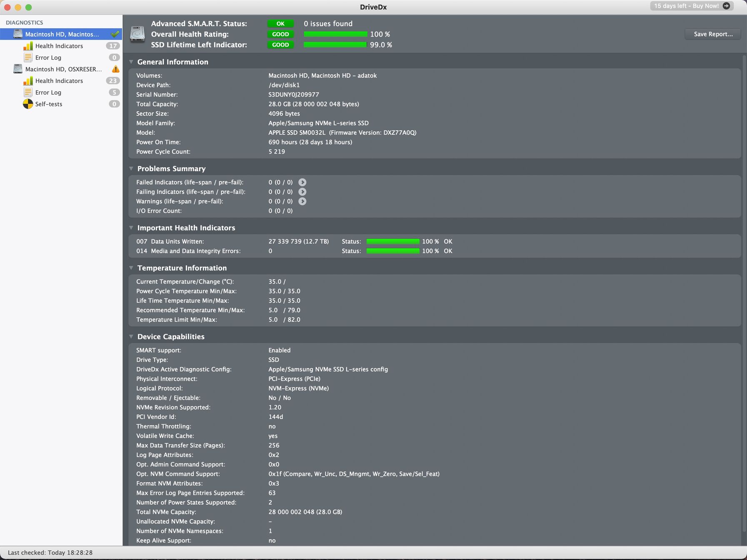Click the DIAGNOSTICS sidebar header

[24, 22]
